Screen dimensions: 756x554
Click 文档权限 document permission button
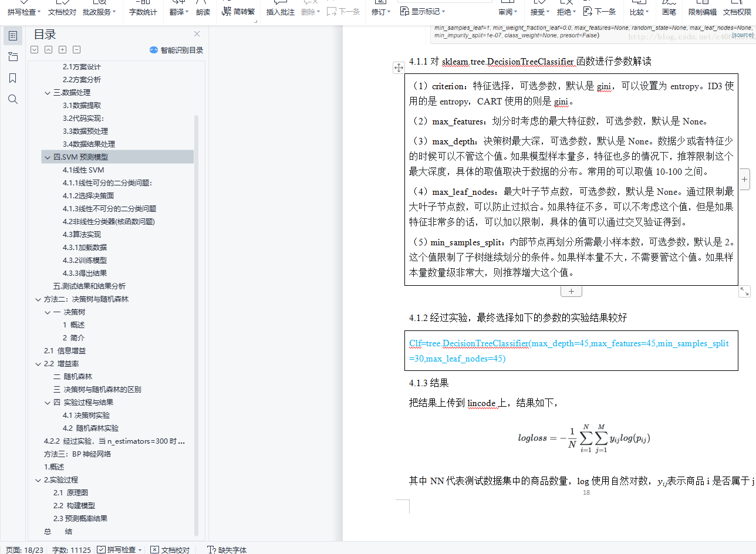tap(737, 12)
